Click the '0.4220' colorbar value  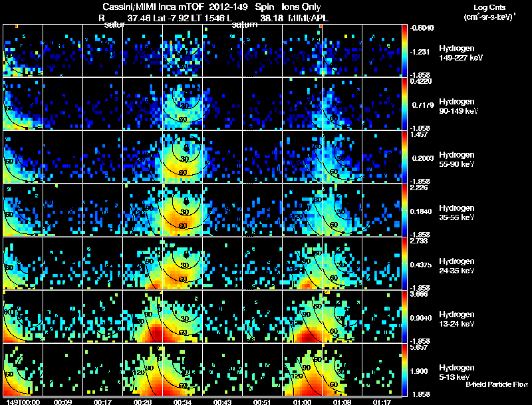pyautogui.click(x=421, y=81)
